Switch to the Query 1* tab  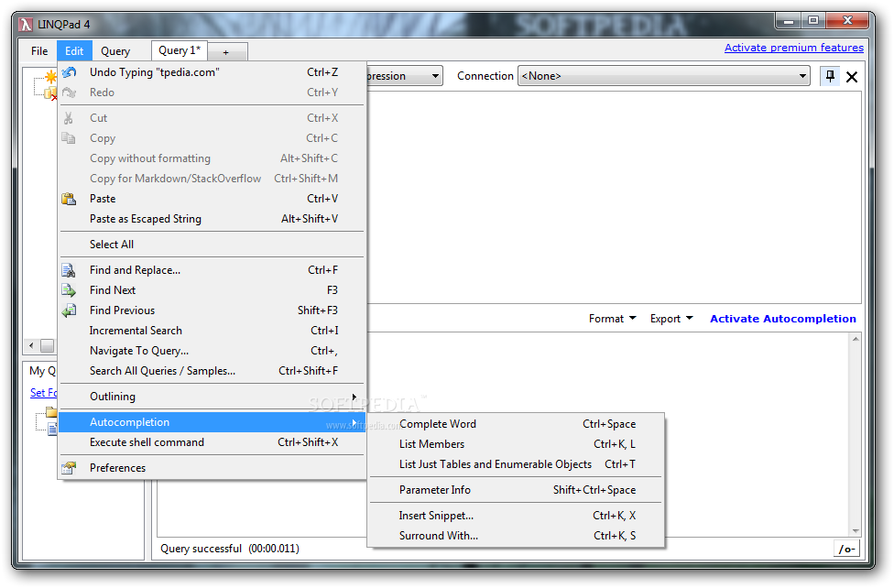click(179, 50)
